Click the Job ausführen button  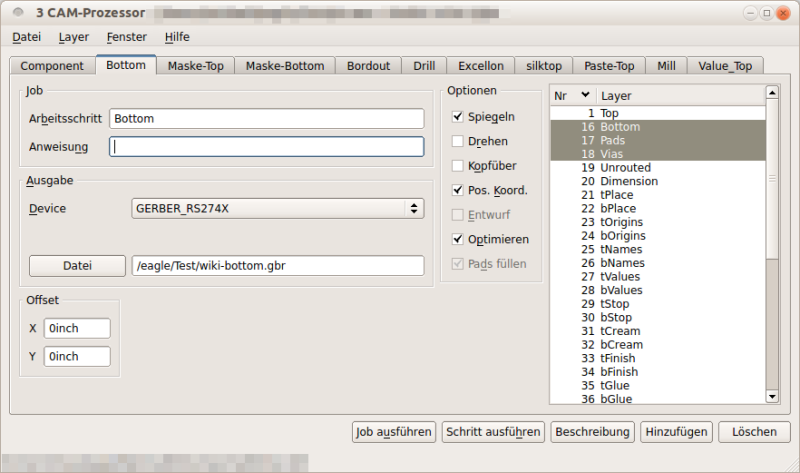pos(394,432)
